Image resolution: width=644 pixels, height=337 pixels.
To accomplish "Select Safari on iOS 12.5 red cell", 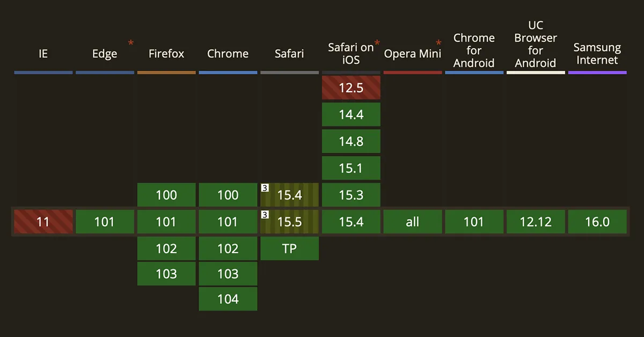I will [351, 87].
